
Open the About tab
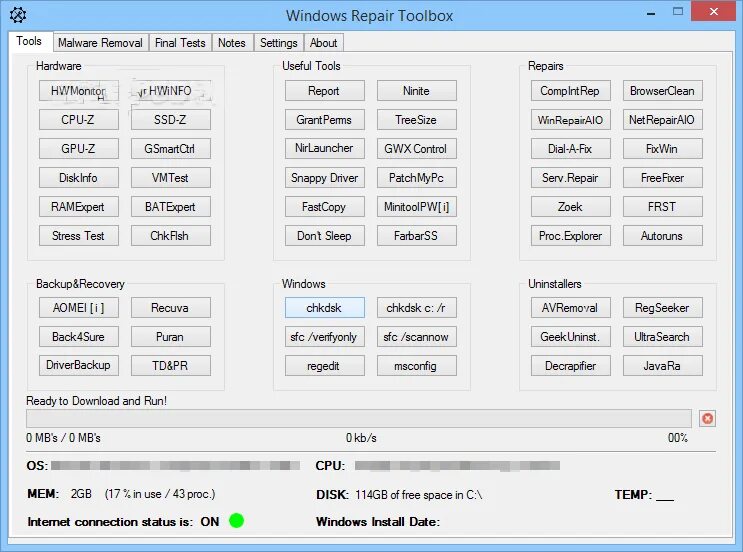[323, 43]
